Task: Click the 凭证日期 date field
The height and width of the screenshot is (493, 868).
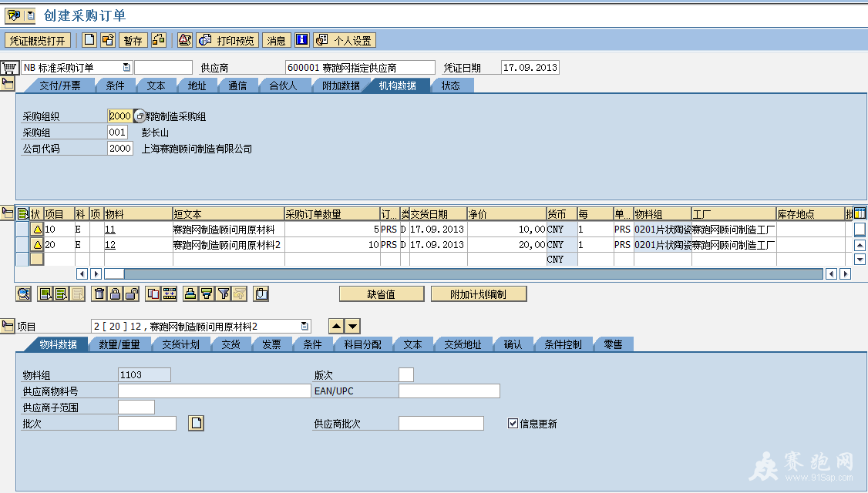Action: (530, 68)
